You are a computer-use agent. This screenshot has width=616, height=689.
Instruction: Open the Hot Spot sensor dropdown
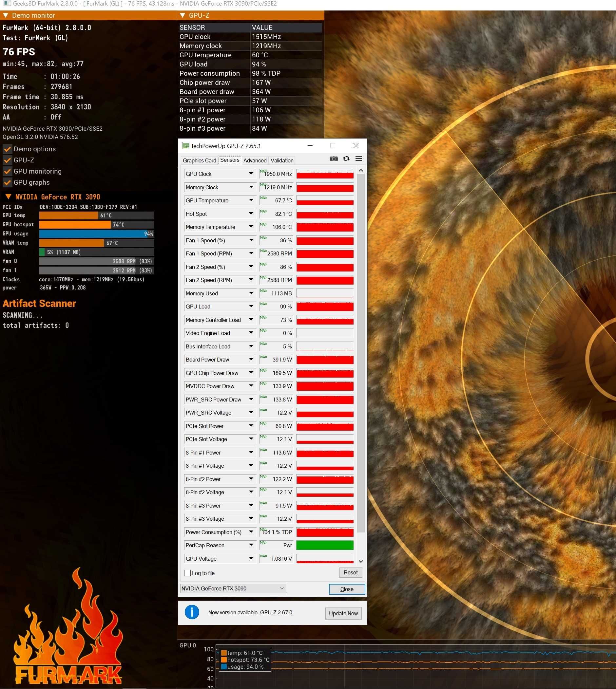pos(251,214)
